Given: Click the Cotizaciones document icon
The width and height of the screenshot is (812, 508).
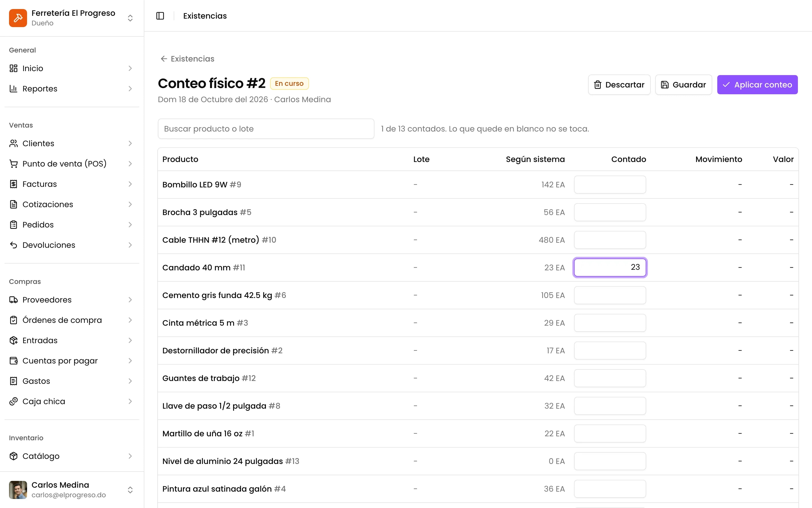Looking at the screenshot, I should pos(14,204).
